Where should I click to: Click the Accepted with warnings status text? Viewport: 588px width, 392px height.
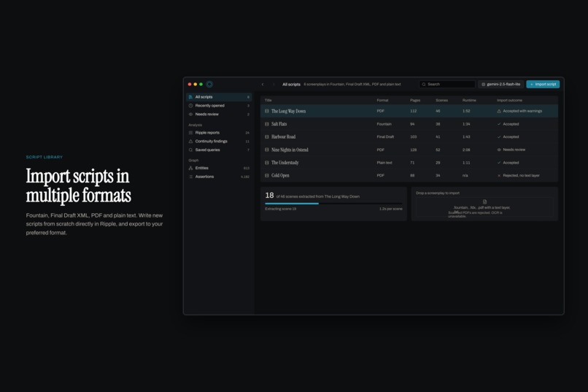point(522,111)
